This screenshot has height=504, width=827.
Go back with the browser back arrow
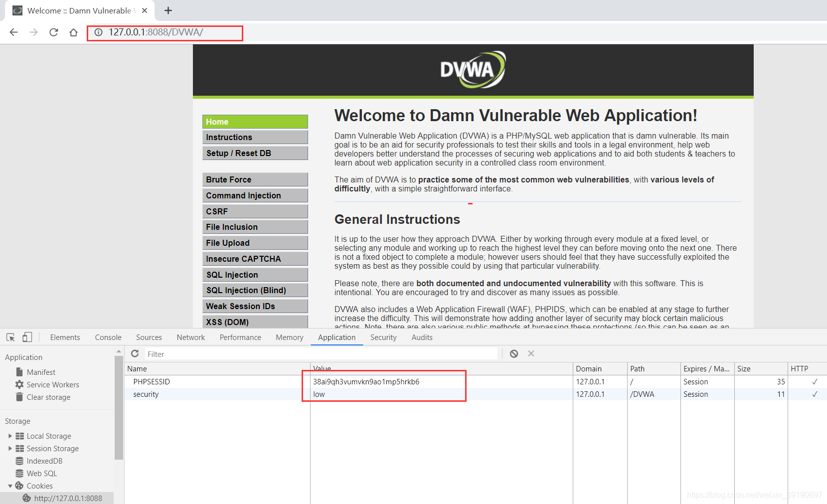[x=13, y=32]
